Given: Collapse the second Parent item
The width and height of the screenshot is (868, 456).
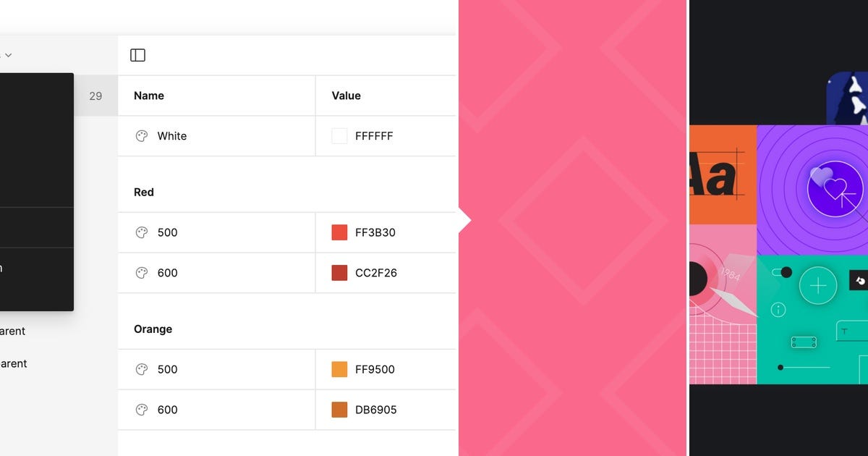Looking at the screenshot, I should point(12,363).
